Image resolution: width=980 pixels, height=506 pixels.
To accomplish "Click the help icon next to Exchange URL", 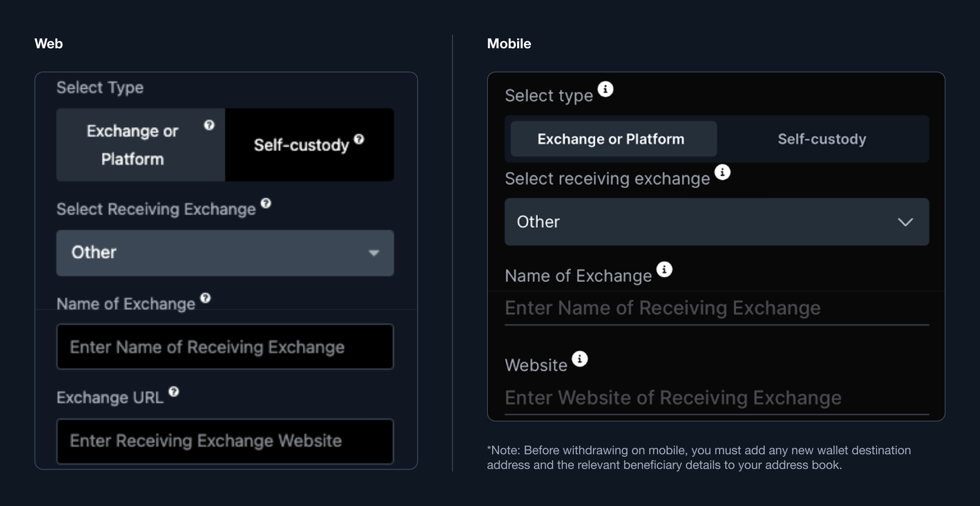I will tap(173, 391).
